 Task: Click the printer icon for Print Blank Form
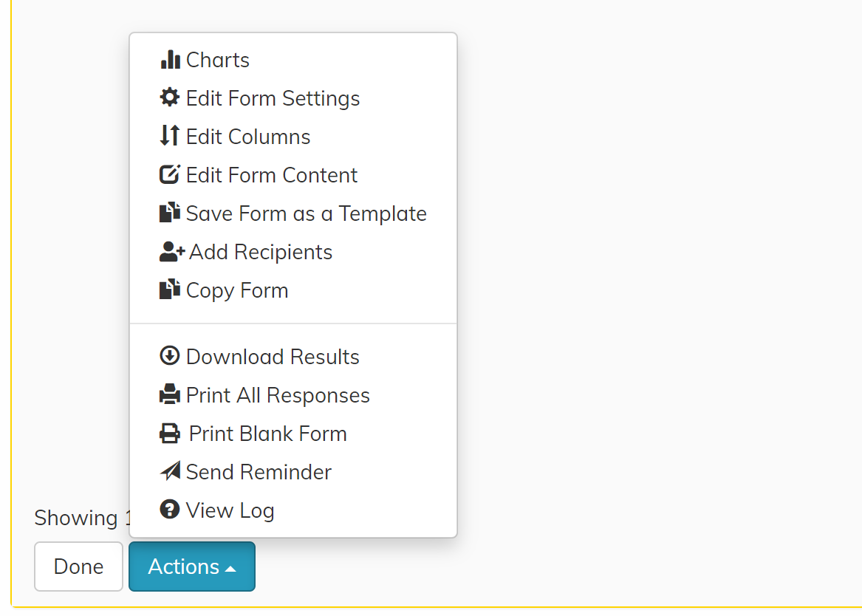coord(170,433)
